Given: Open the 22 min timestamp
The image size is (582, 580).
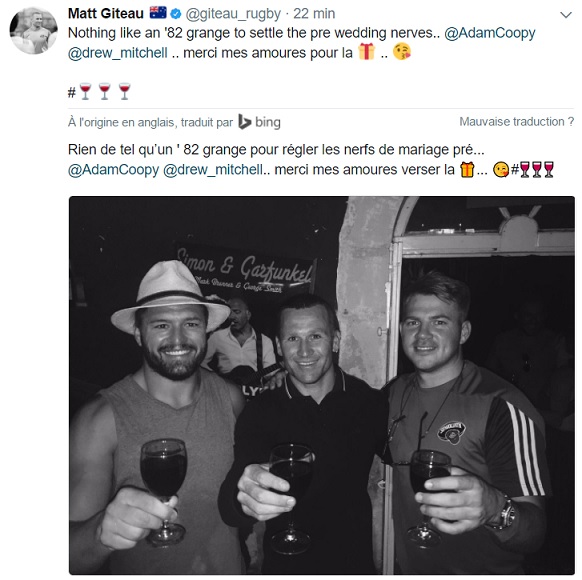Looking at the screenshot, I should pyautogui.click(x=314, y=14).
